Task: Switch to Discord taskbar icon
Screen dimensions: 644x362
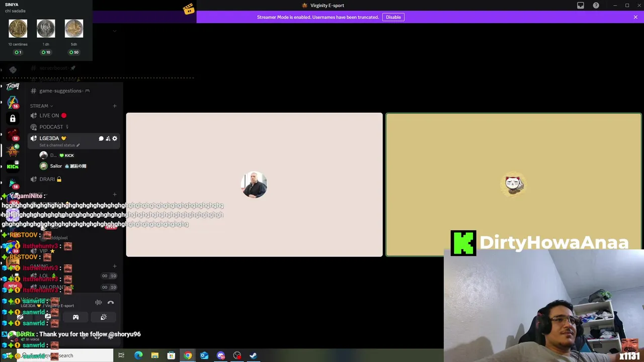Action: pyautogui.click(x=221, y=355)
